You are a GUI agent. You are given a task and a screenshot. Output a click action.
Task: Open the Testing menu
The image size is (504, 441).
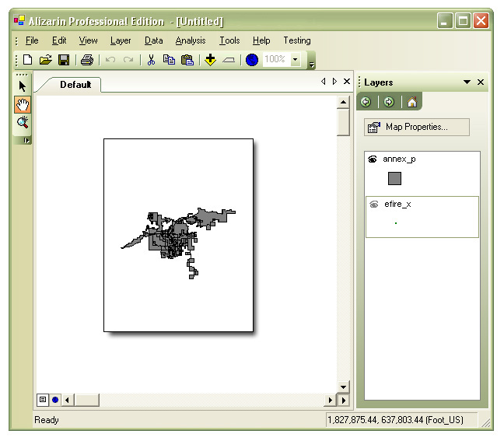[x=297, y=40]
